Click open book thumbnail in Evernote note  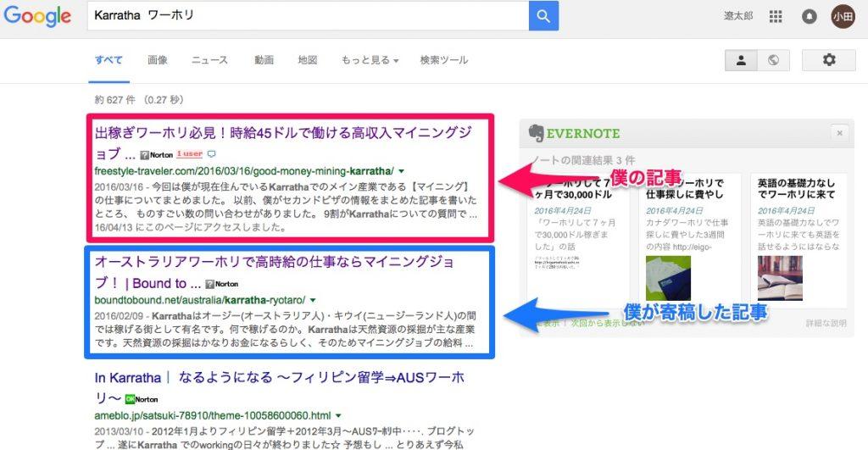coord(780,278)
